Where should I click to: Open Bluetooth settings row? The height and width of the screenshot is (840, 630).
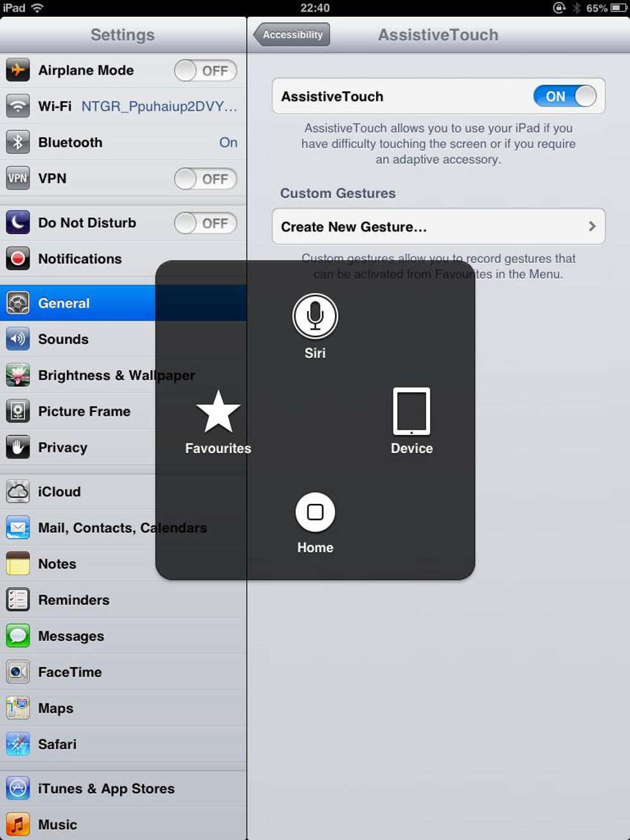[122, 143]
